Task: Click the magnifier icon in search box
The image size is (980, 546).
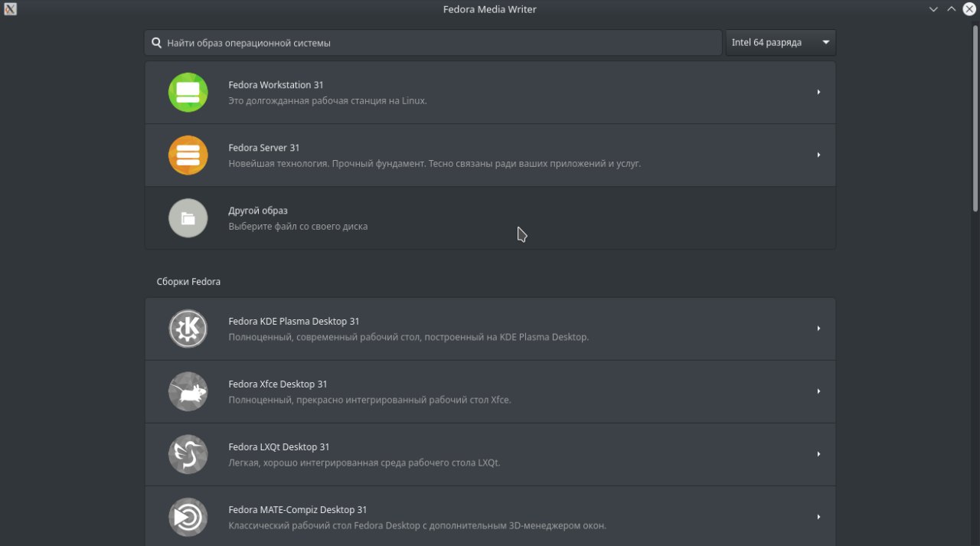Action: 156,43
